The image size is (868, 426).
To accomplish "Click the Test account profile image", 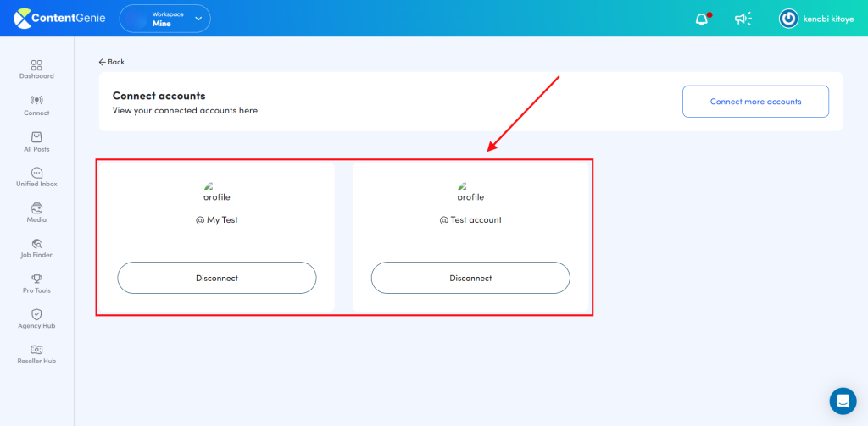I will (470, 192).
